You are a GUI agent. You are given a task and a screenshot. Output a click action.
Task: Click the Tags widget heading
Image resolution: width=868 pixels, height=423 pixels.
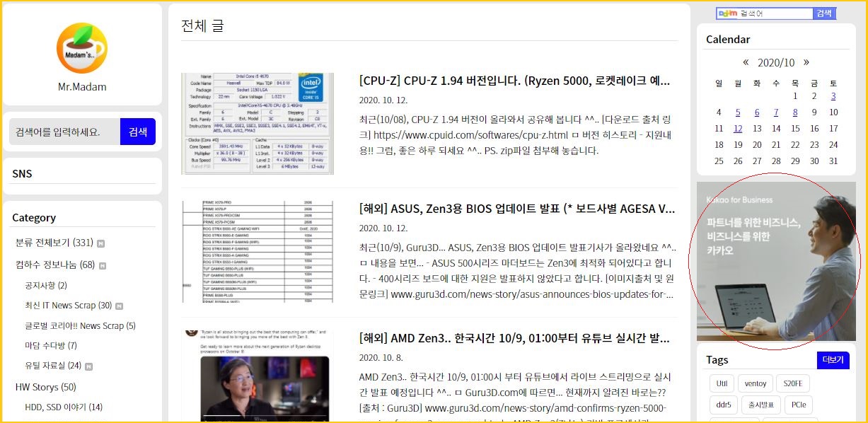[x=717, y=360]
